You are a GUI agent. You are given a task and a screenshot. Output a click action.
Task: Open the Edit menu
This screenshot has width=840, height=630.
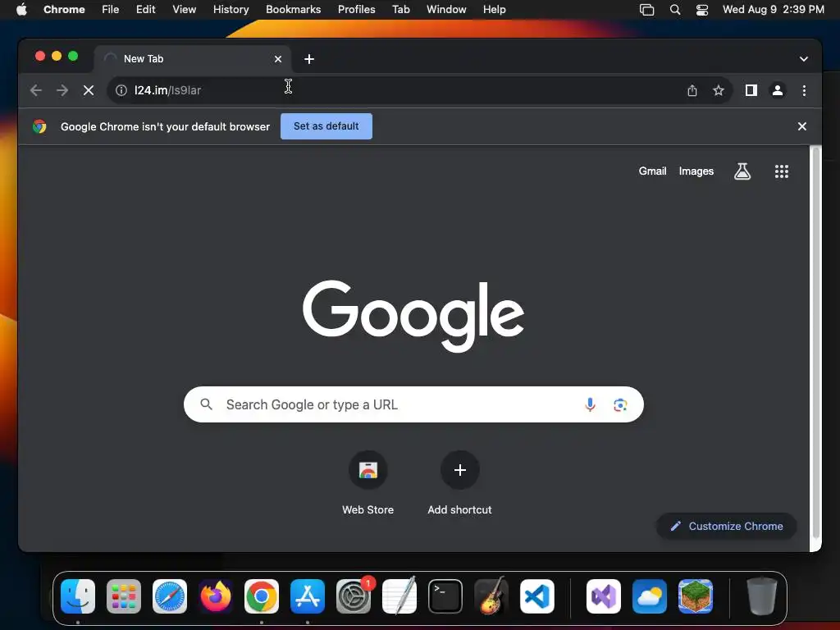[146, 9]
